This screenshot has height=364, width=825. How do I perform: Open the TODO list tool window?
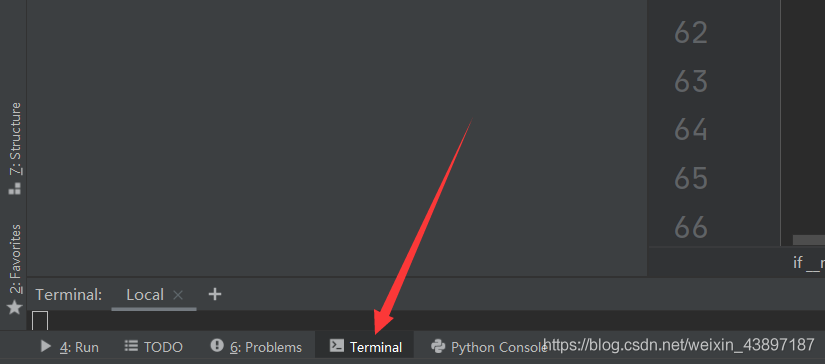153,347
